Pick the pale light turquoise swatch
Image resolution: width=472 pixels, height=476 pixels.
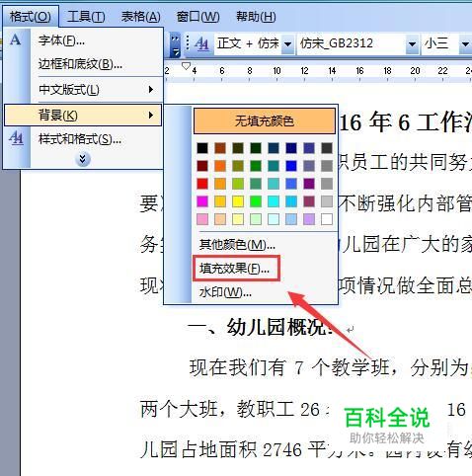point(274,219)
